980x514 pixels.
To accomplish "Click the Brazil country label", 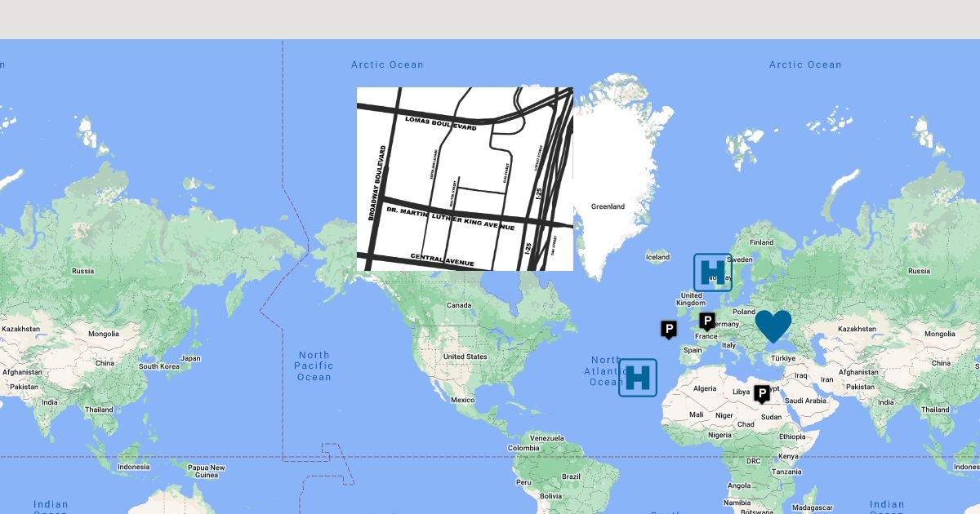I will tap(570, 476).
